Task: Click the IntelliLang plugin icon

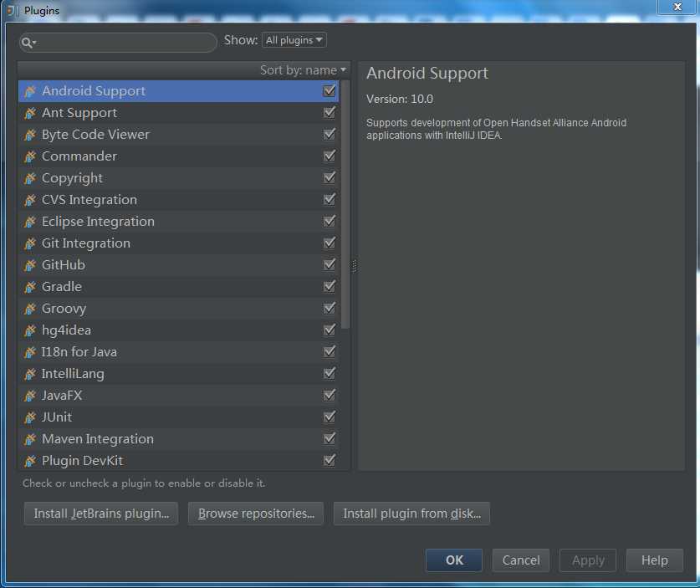Action: (30, 374)
